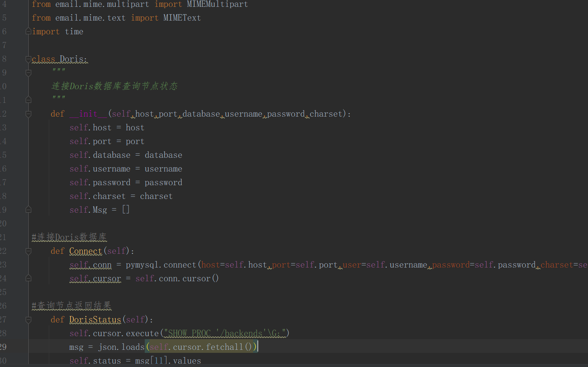Viewport: 588px width, 367px height.
Task: Click fold end marker beside 'self.cursor = self.conn.cursor()'
Action: (28, 278)
